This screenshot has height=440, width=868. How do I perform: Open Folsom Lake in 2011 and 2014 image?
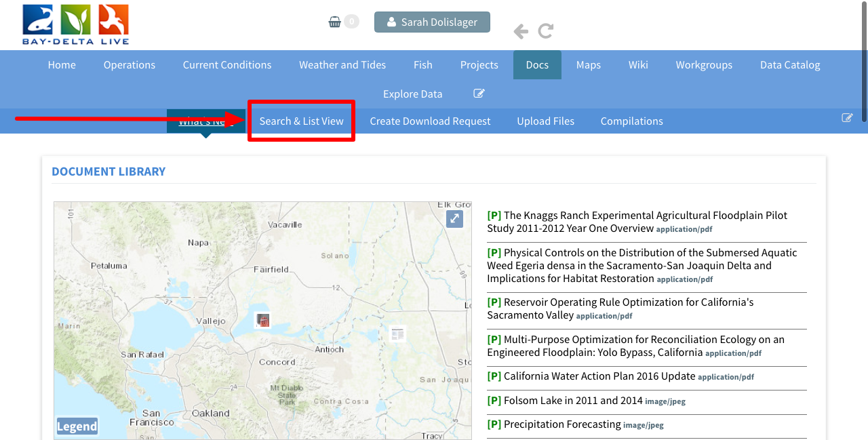573,401
